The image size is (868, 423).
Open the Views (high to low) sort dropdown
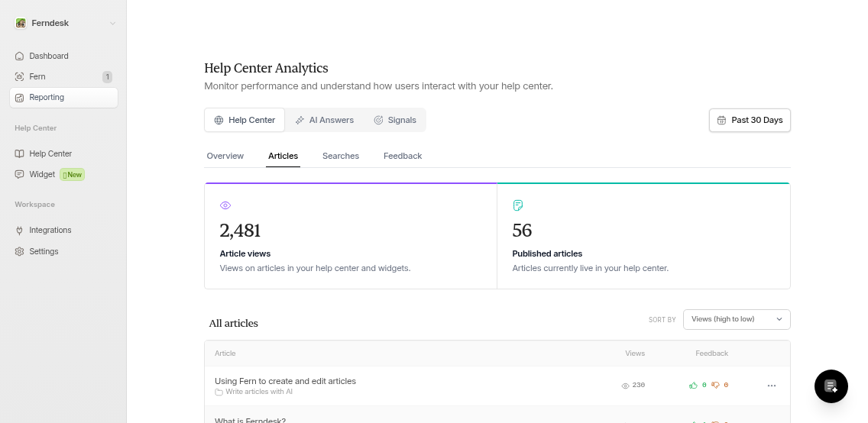(x=737, y=320)
